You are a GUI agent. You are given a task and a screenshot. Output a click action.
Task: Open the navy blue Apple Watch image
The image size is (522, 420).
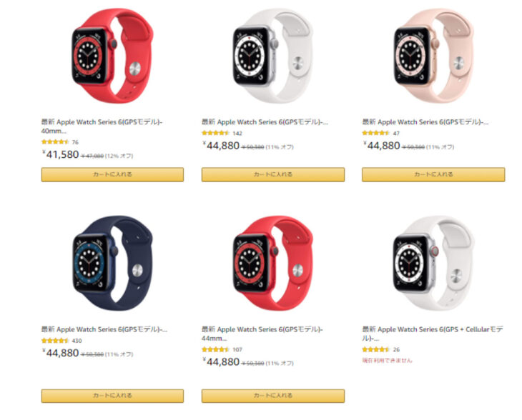112,263
